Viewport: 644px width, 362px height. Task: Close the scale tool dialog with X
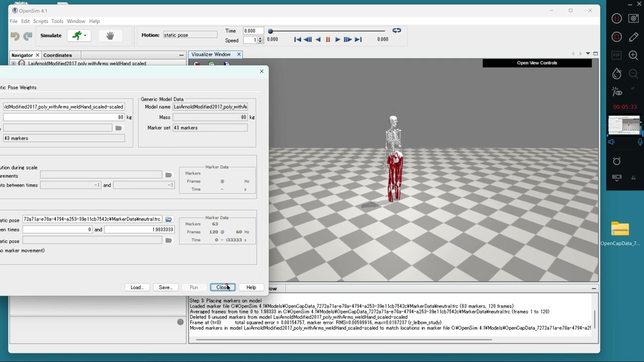[262, 71]
